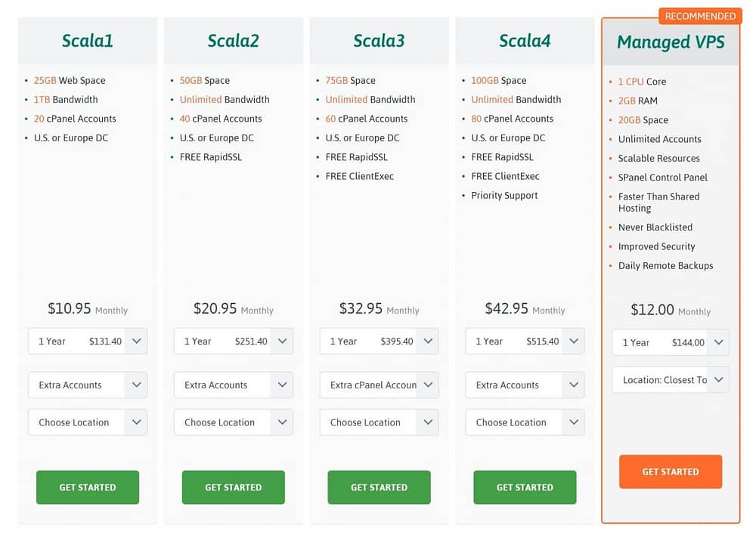
Task: Open Managed VPS 1 Year $144.00 dropdown
Action: [x=671, y=343]
